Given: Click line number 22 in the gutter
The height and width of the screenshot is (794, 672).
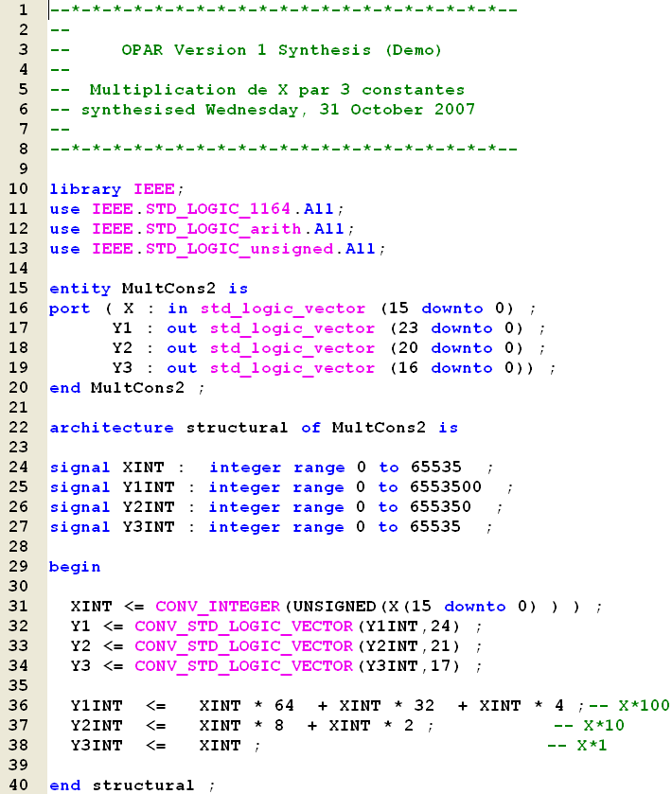Looking at the screenshot, I should click(x=18, y=427).
